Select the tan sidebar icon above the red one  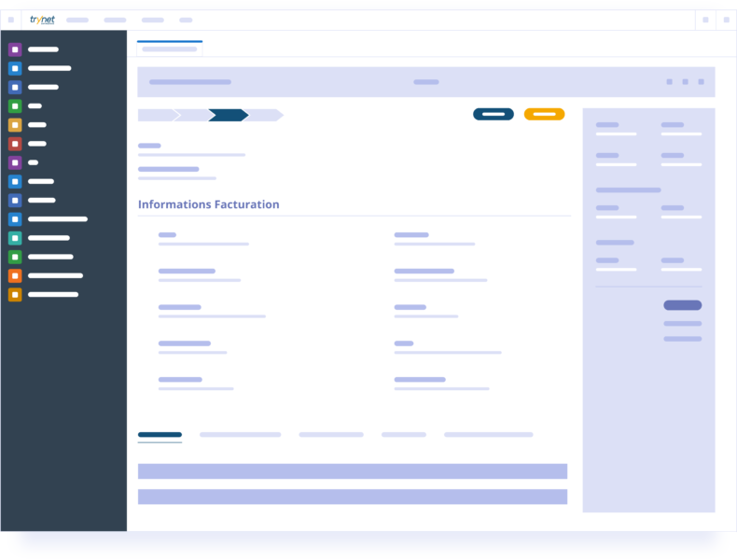pos(15,125)
